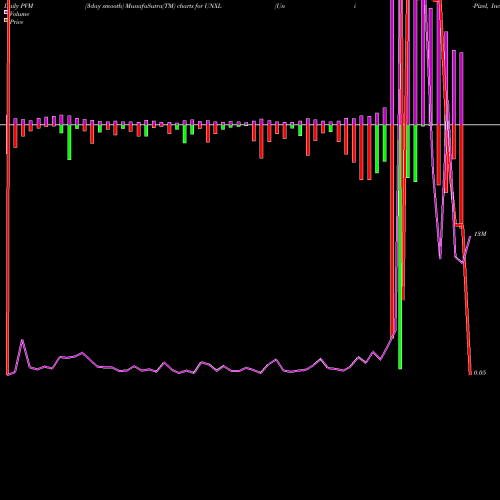The height and width of the screenshot is (500, 500).
Task: Click the 'Pixel, Inc' company name text
Action: click(x=486, y=6)
